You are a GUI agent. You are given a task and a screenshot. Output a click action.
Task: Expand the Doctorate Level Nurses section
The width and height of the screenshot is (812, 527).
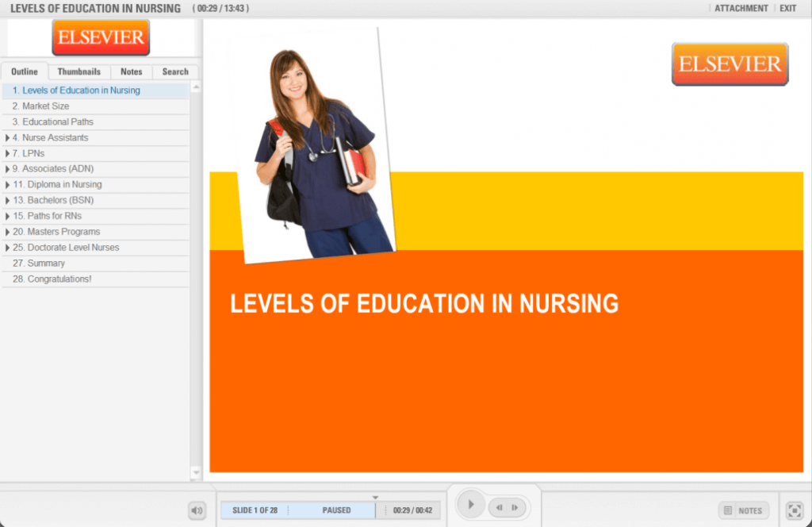7,248
